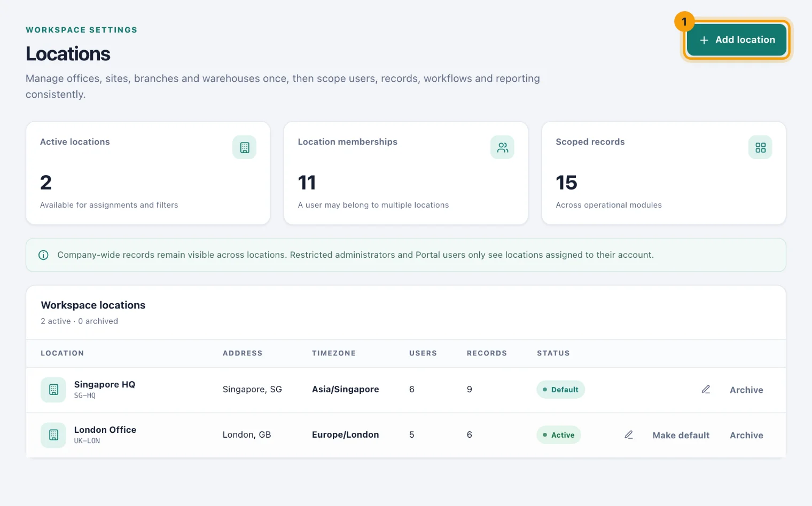The width and height of the screenshot is (812, 506).
Task: Edit London Office with the pencil icon
Action: (x=629, y=435)
